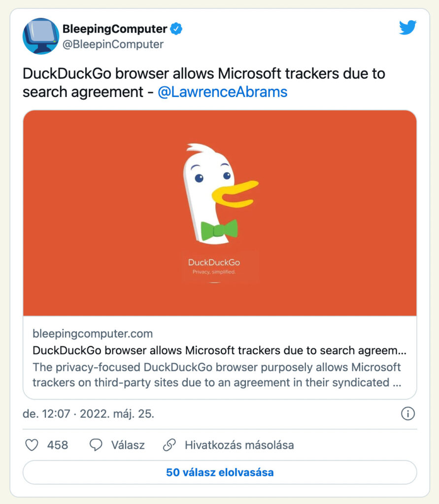Click the bleepingcomputer.com domain text
The height and width of the screenshot is (504, 439).
point(93,334)
